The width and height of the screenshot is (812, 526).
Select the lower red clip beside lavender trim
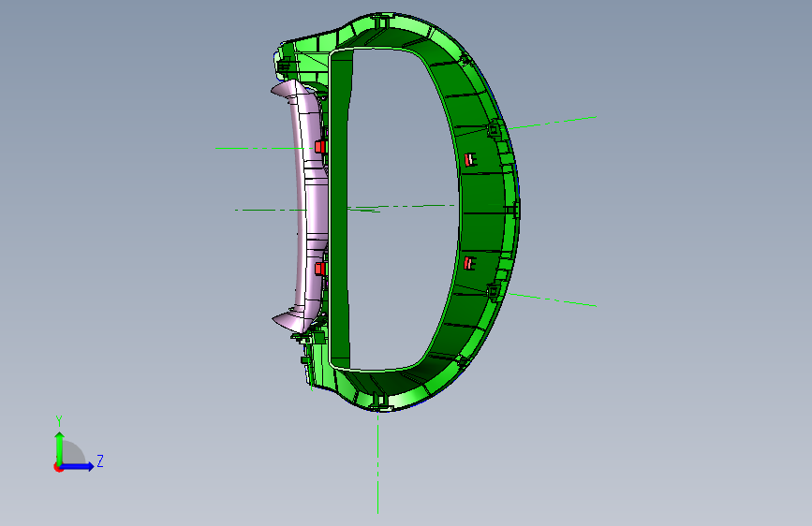(x=320, y=269)
